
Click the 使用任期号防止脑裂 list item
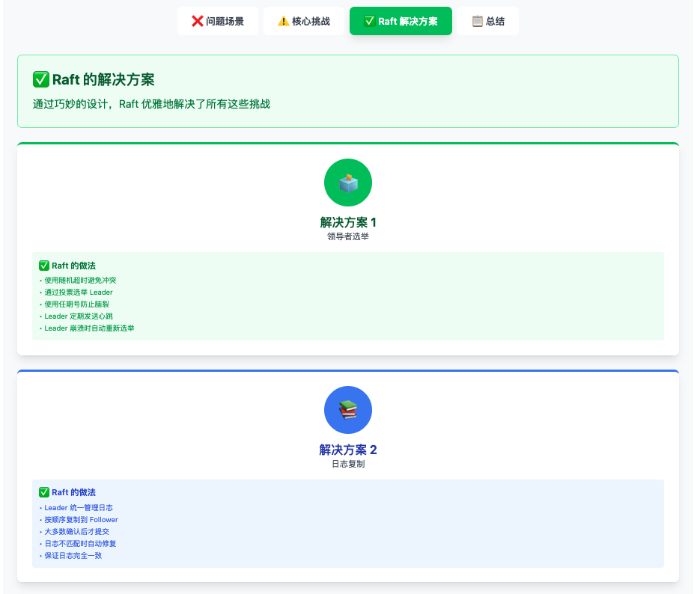click(76, 304)
